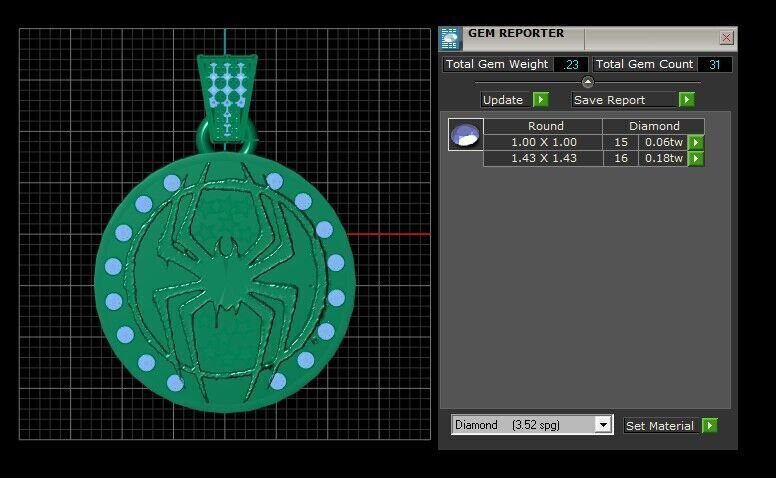This screenshot has height=478, width=776.
Task: Click the Diamond column header
Action: pyautogui.click(x=654, y=126)
